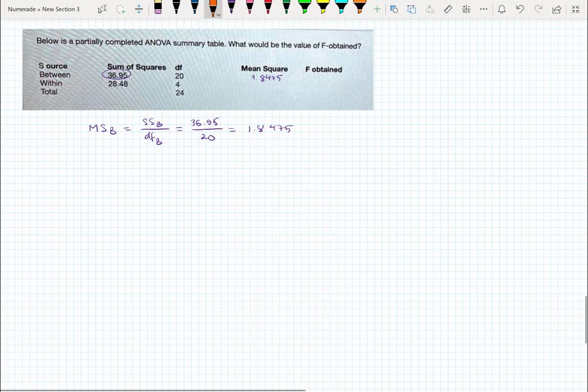Choose the yellow highlighter
Image resolution: width=588 pixels, height=392 pixels.
click(323, 7)
